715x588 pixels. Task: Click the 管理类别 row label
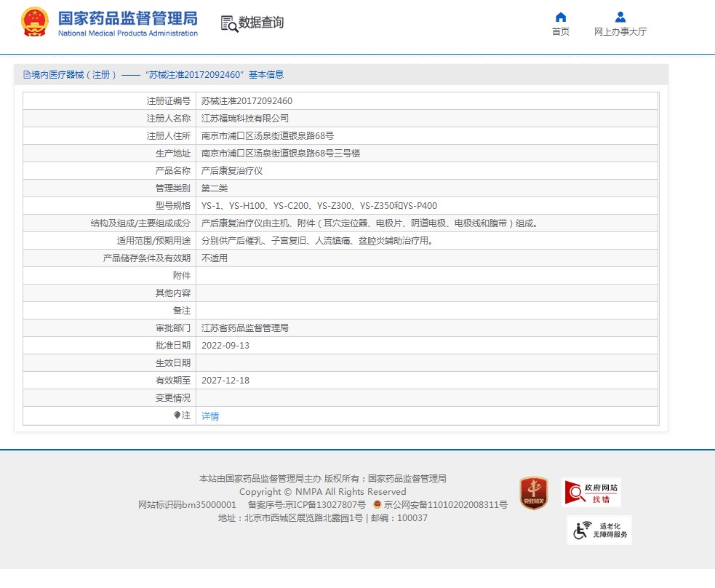(173, 188)
